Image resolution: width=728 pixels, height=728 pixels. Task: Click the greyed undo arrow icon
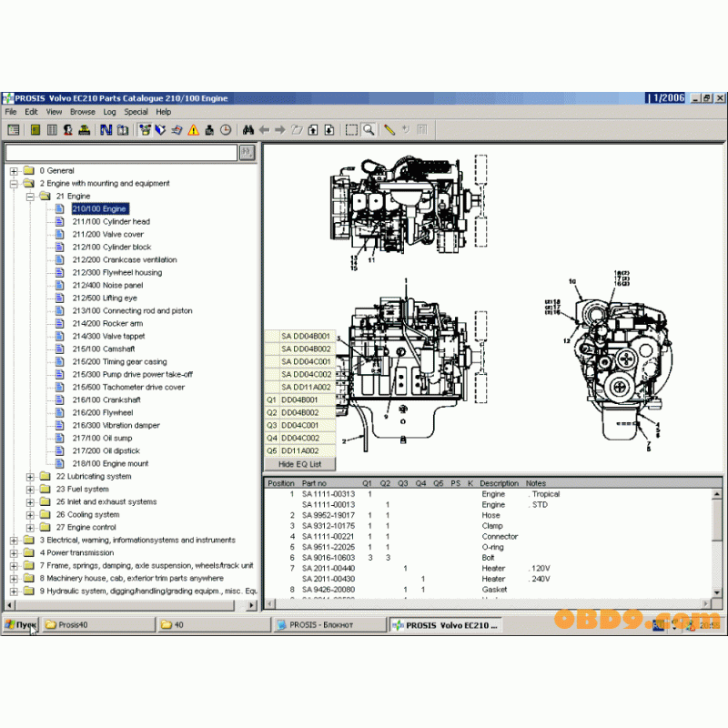406,130
